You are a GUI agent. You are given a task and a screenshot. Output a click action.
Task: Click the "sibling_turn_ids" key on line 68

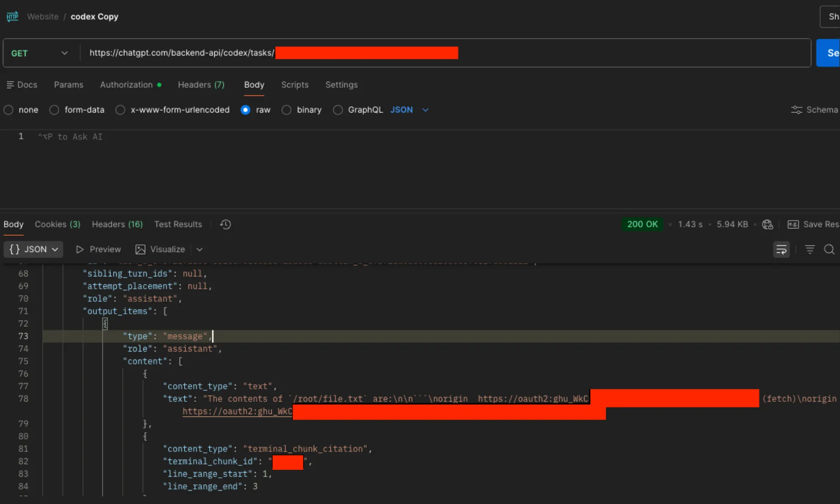128,274
